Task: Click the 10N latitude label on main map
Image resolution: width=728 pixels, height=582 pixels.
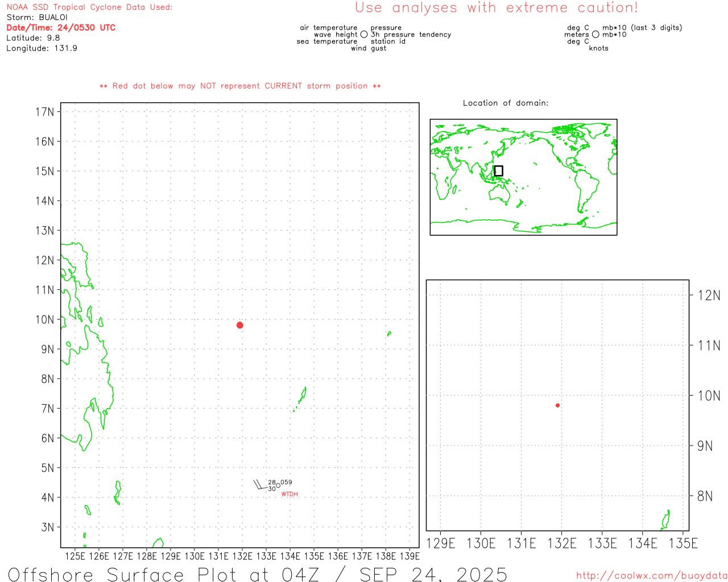Action: click(x=45, y=319)
